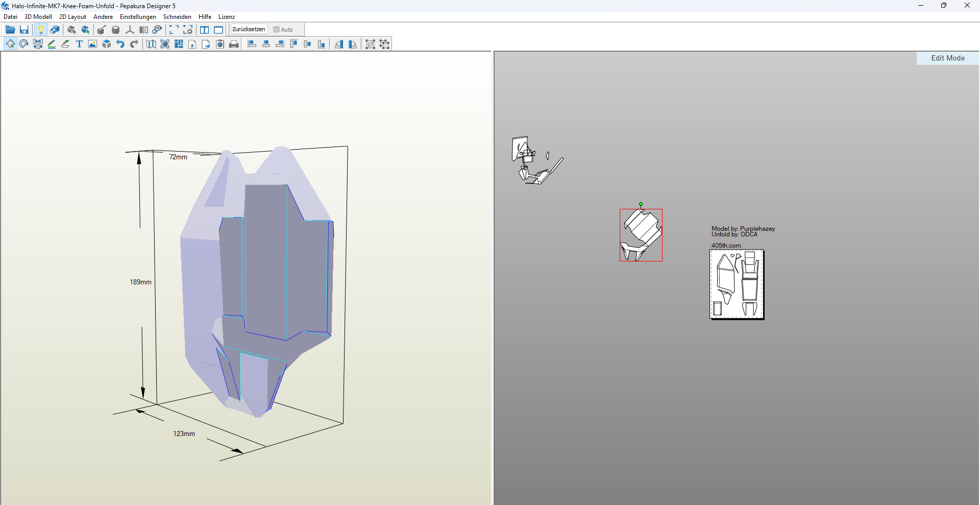Open the Hilfe menu
Screen dimensions: 980x505
coord(205,17)
